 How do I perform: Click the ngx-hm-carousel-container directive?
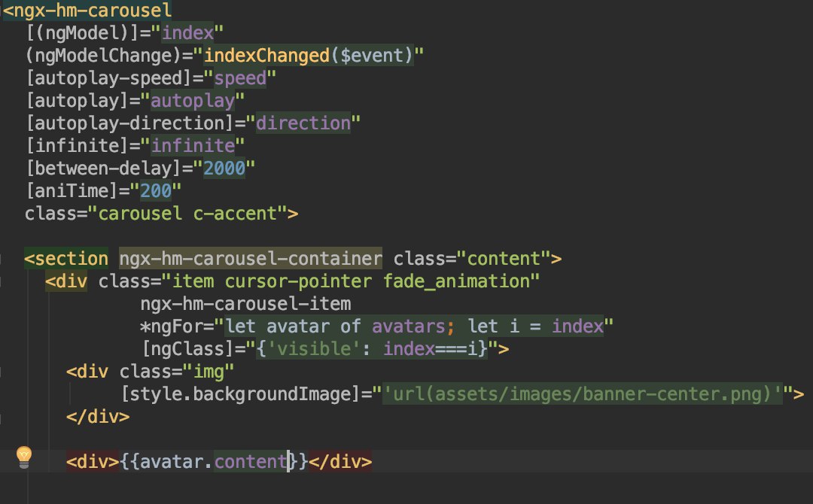(x=251, y=259)
